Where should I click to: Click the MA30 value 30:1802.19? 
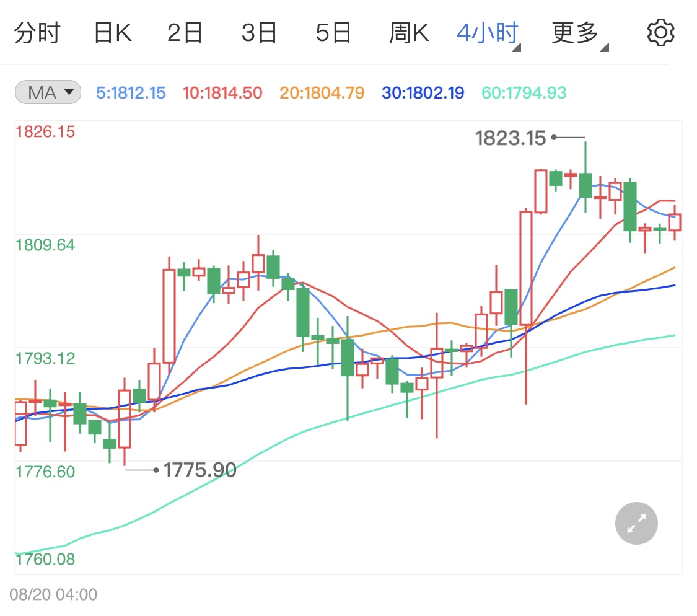[423, 93]
